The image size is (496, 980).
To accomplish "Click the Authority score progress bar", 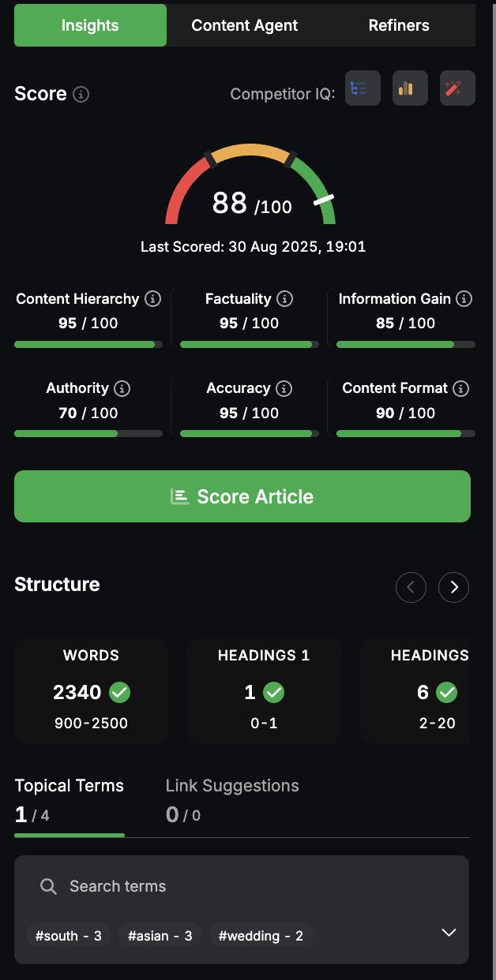I will point(88,433).
